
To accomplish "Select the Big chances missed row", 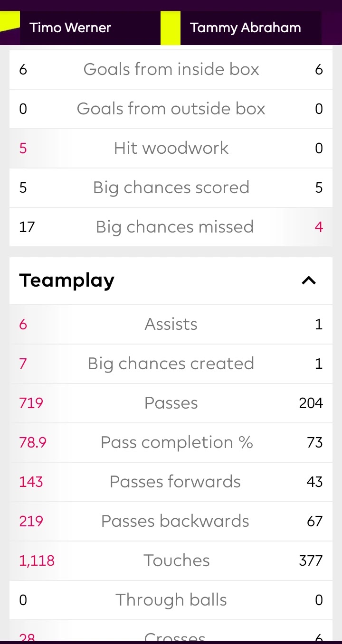I will pyautogui.click(x=171, y=227).
